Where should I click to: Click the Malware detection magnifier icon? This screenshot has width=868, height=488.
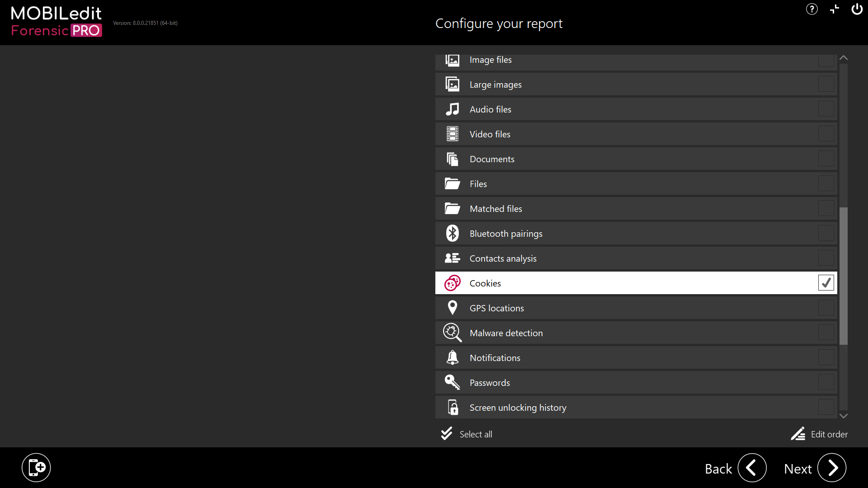click(452, 333)
